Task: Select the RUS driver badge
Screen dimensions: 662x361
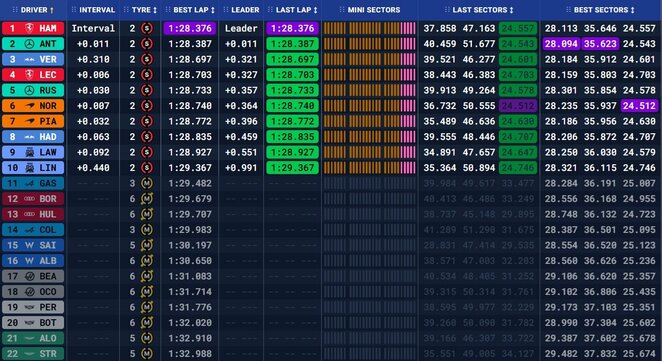Action: [x=33, y=90]
